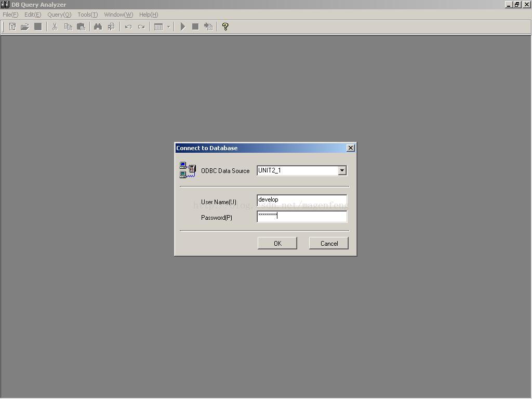Click the network computers icon in dialog
Viewport: 532px width, 399px height.
click(x=188, y=170)
